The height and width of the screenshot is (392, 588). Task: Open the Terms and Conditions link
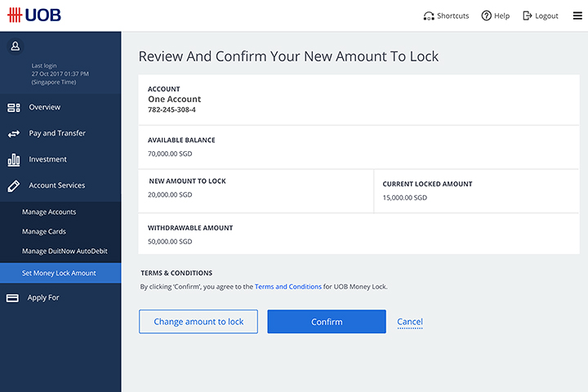(x=288, y=287)
